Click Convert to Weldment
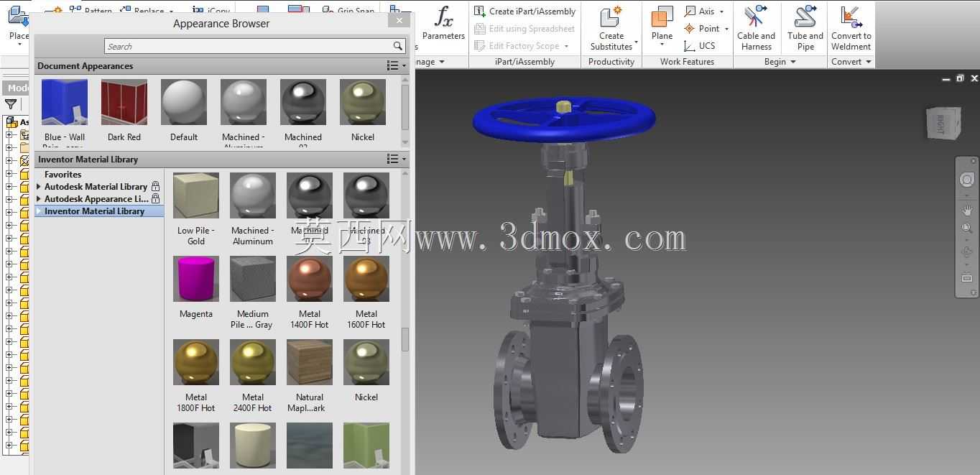980x475 pixels. [x=851, y=27]
